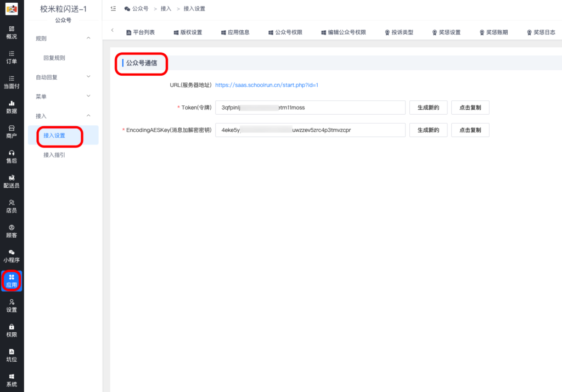Viewport: 562px width, 392px height.
Task: Open the saas.schoolrun.cn server URL link
Action: coord(267,85)
